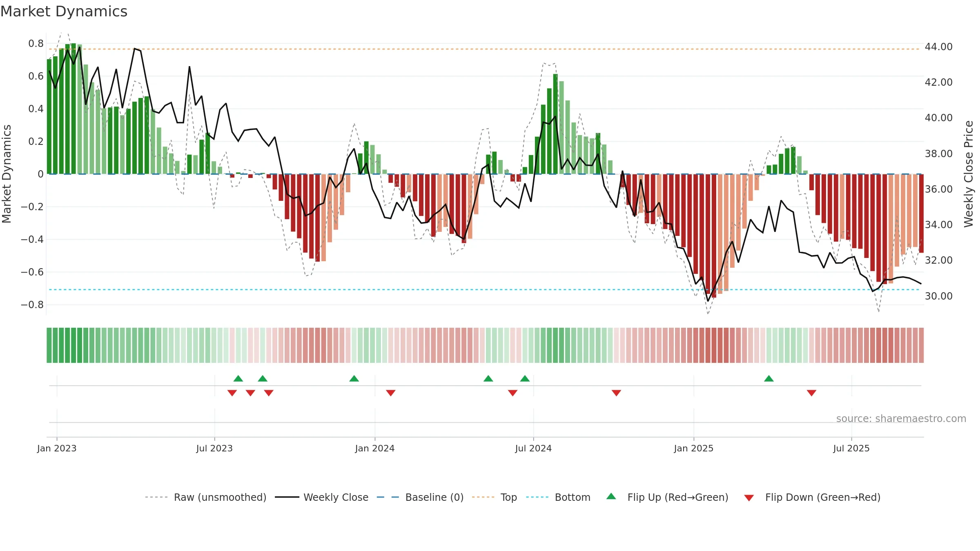
Task: Click the red flip-down marker before Jul 2025
Action: coord(811,393)
